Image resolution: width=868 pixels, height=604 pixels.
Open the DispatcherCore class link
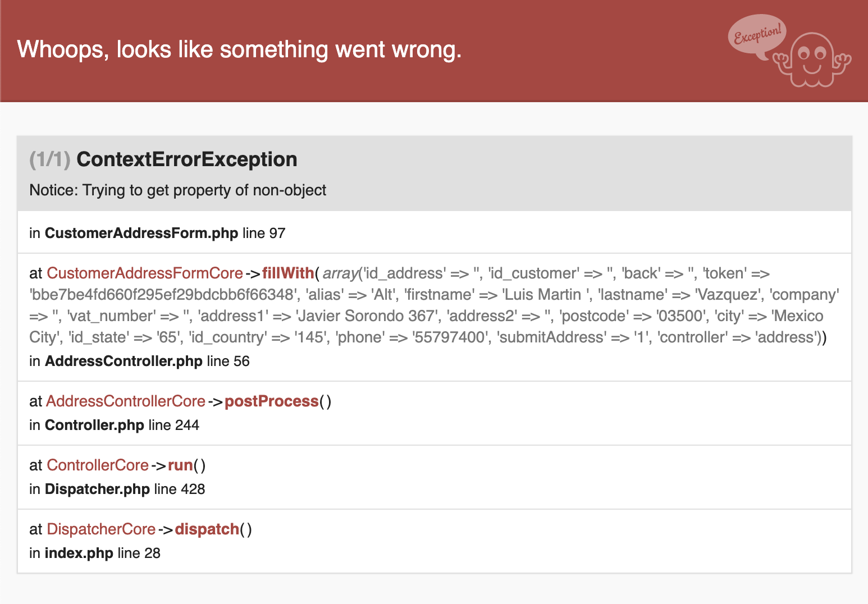[x=101, y=529]
